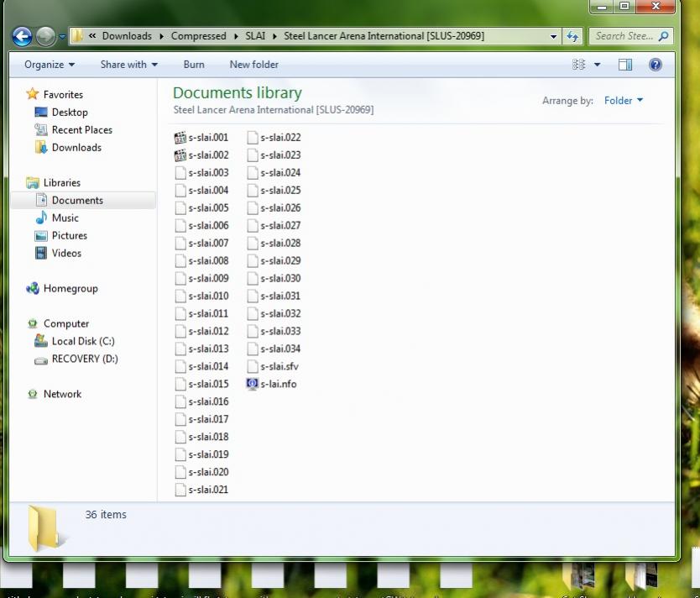Click the Forward navigation arrow
700x598 pixels.
tap(45, 36)
